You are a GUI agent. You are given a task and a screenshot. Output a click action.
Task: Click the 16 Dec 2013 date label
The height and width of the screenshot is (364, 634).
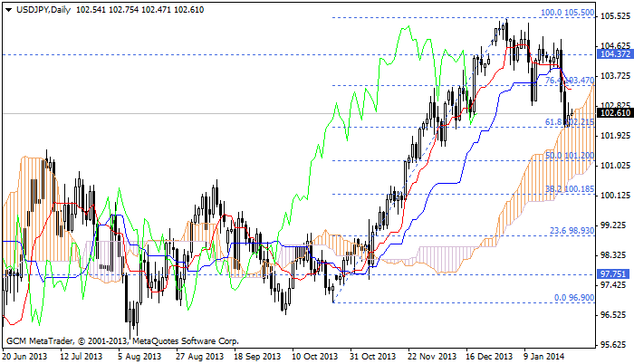(489, 357)
